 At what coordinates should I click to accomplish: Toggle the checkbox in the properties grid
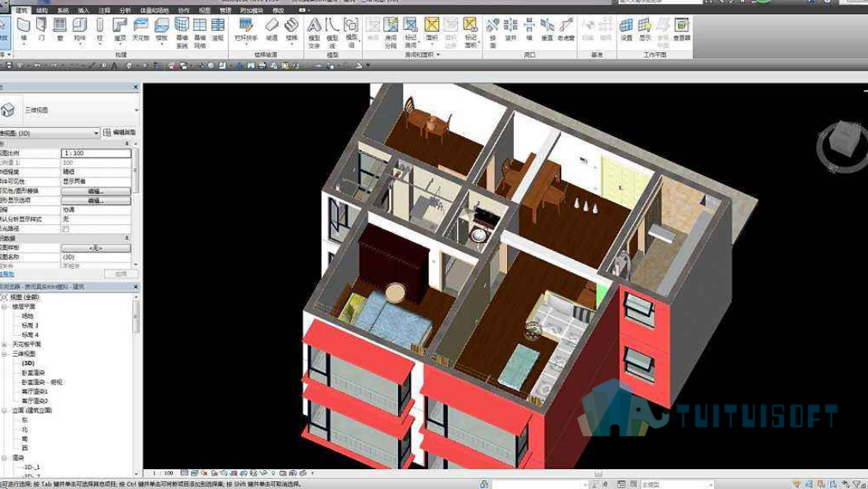click(65, 229)
